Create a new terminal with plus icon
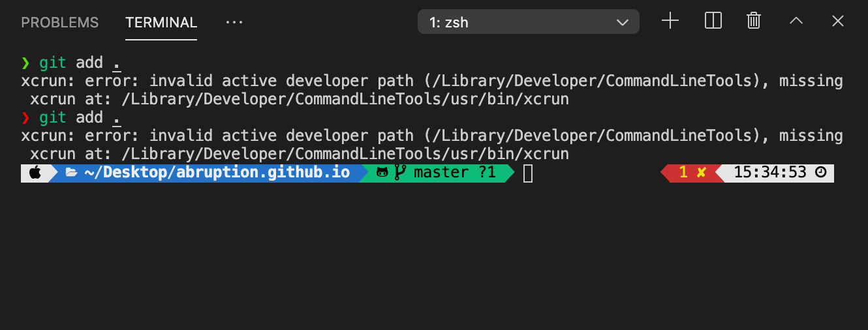This screenshot has width=868, height=330. [x=670, y=21]
